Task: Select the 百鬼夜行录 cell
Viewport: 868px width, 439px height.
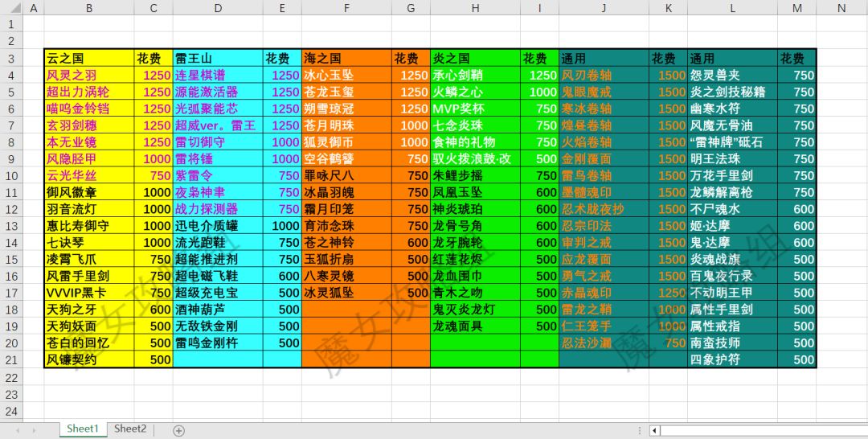Action: pos(732,276)
